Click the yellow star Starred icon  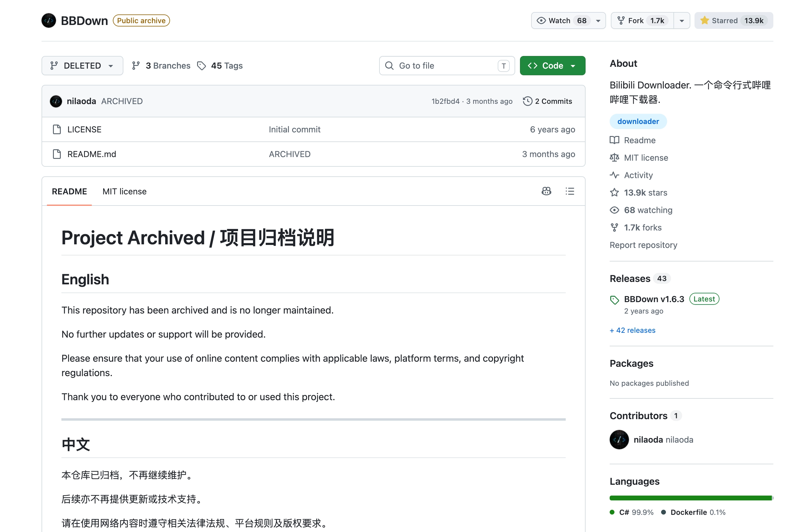704,20
